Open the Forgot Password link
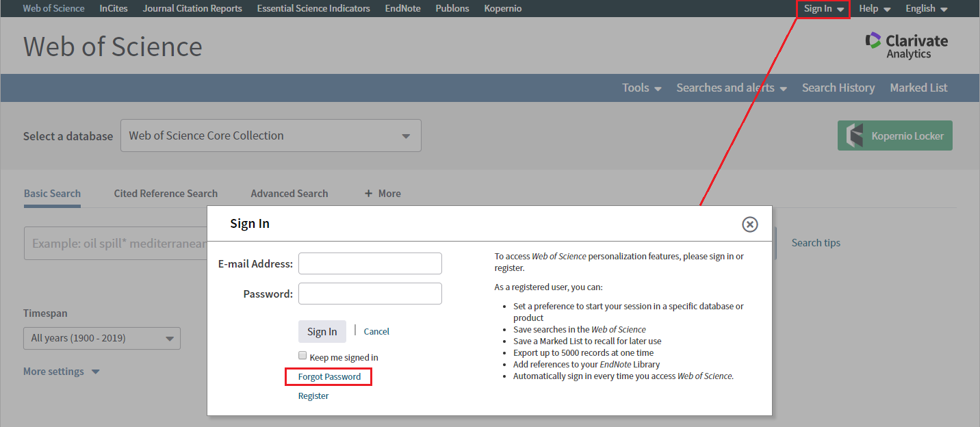 328,376
